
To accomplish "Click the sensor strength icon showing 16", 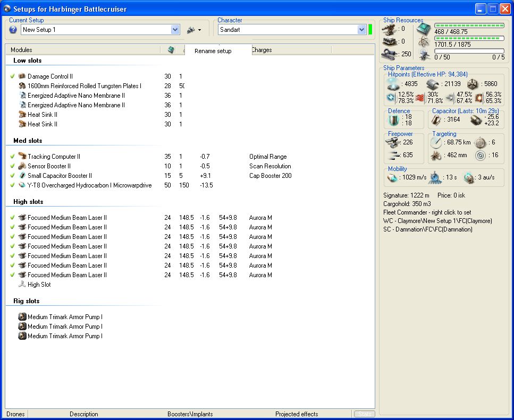I will 480,155.
